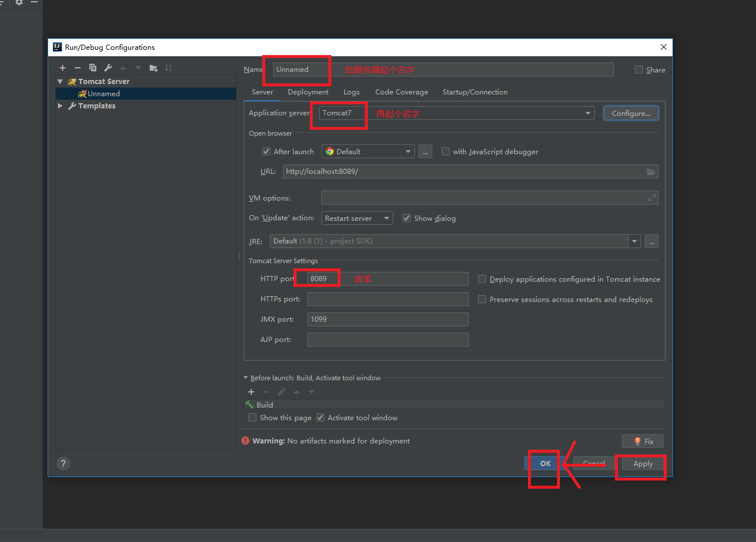The height and width of the screenshot is (542, 756).
Task: Open the help question mark button
Action: [63, 463]
